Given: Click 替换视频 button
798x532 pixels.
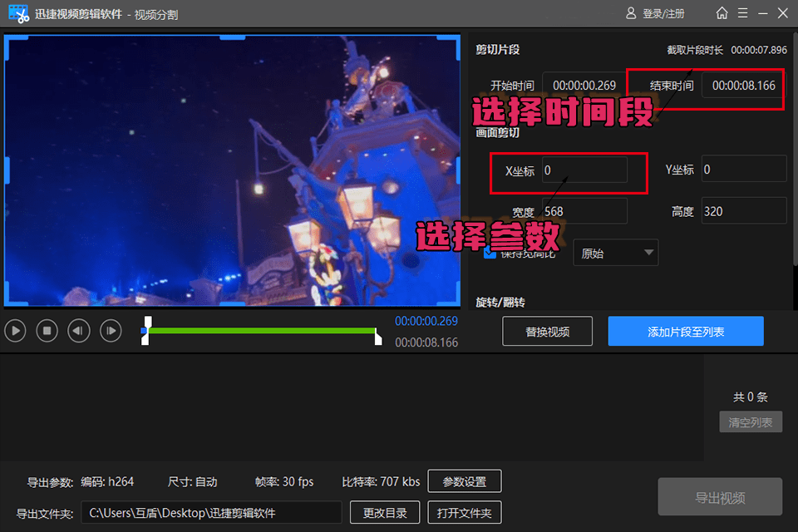Looking at the screenshot, I should (x=547, y=332).
